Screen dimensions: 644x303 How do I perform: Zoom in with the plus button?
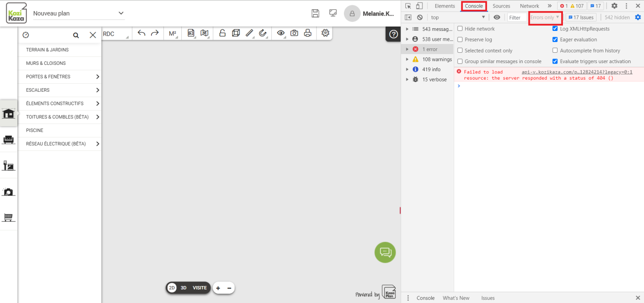point(218,288)
